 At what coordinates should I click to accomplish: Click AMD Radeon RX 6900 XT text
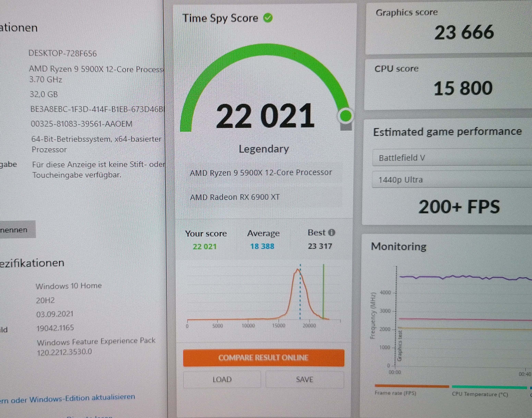click(235, 197)
